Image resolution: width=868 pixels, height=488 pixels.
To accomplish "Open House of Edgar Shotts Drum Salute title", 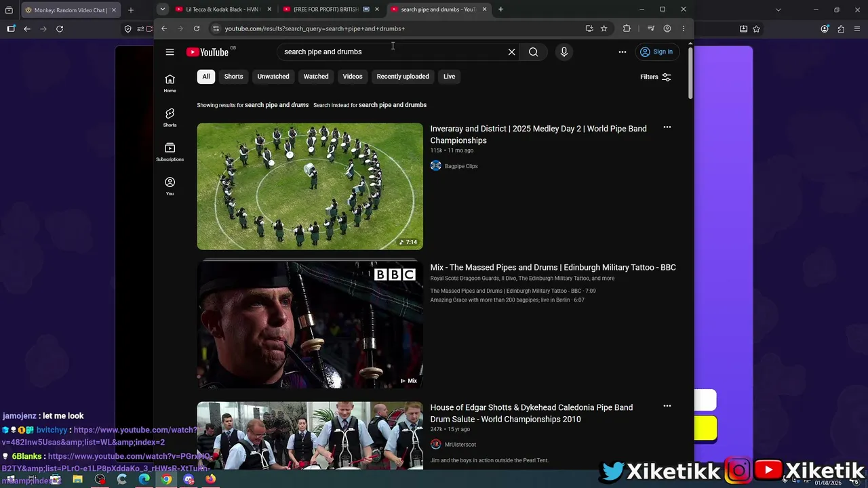I will 532,413.
